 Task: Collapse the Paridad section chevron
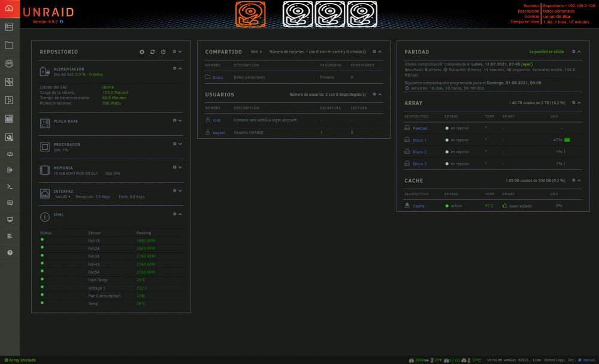point(579,51)
